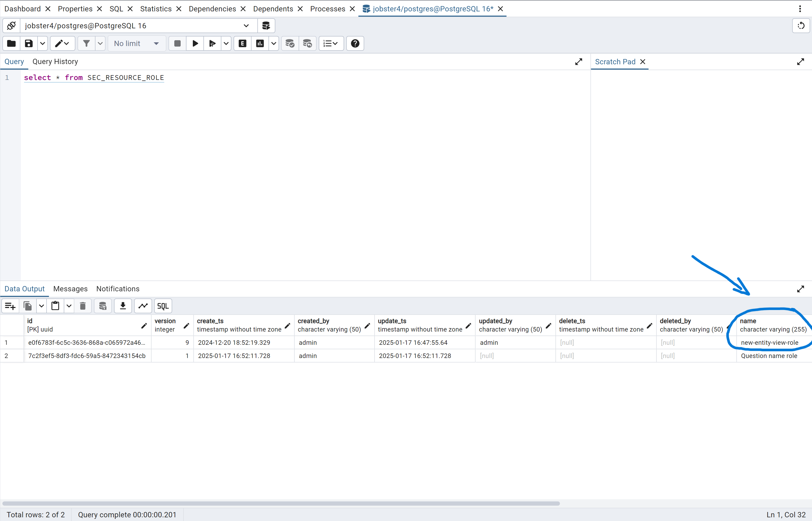The width and height of the screenshot is (812, 521).
Task: Click the connection status icon
Action: pos(11,26)
